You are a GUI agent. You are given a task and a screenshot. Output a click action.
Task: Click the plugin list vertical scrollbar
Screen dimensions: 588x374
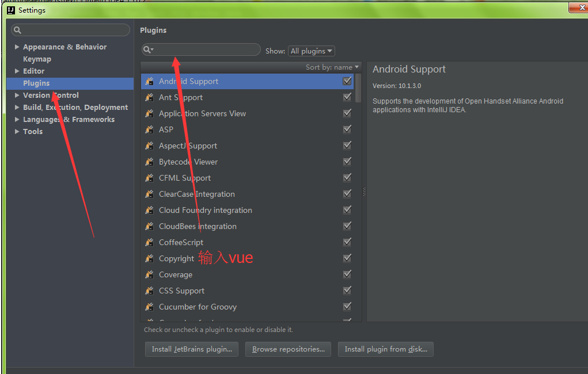(358, 88)
